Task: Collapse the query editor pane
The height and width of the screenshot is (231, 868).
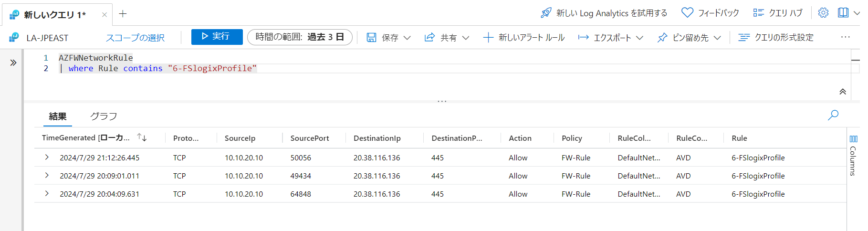Action: click(x=843, y=92)
